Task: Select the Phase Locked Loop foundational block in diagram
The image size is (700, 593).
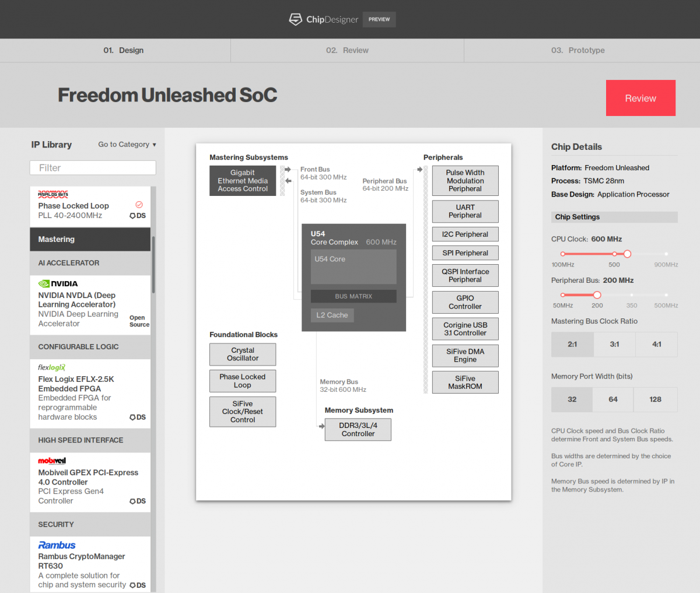Action: click(x=243, y=381)
